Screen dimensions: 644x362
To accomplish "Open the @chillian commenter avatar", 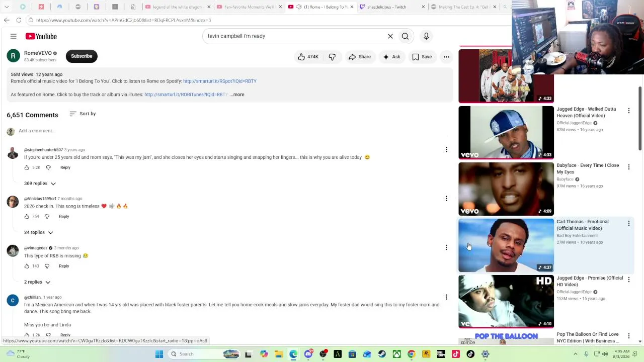I will [13, 301].
